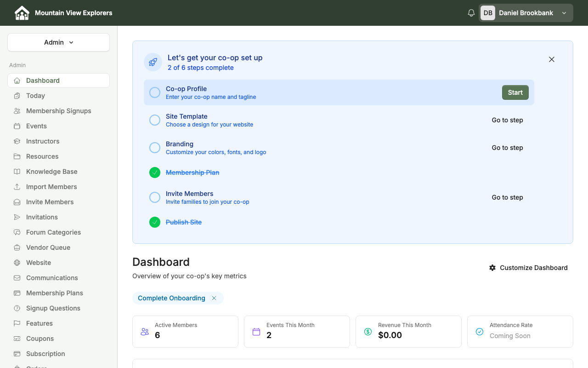Click the Active Members card
588x368 pixels.
(185, 332)
